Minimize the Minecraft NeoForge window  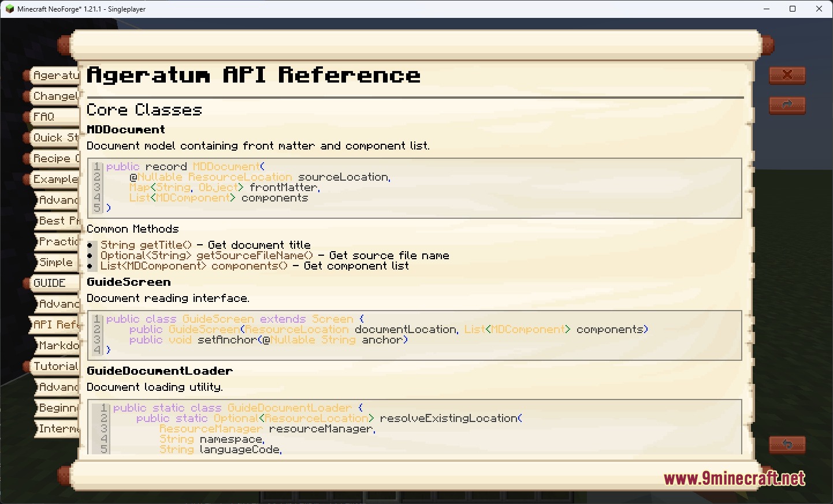point(767,9)
